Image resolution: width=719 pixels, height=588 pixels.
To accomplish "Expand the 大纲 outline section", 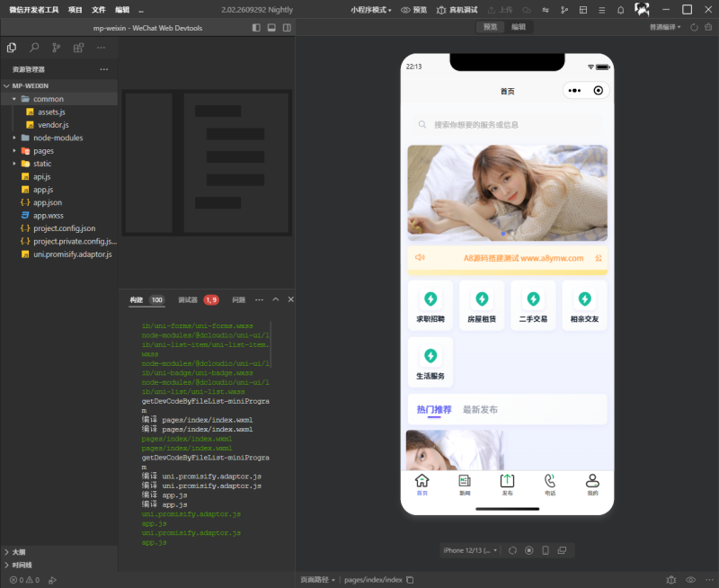I will click(59, 552).
